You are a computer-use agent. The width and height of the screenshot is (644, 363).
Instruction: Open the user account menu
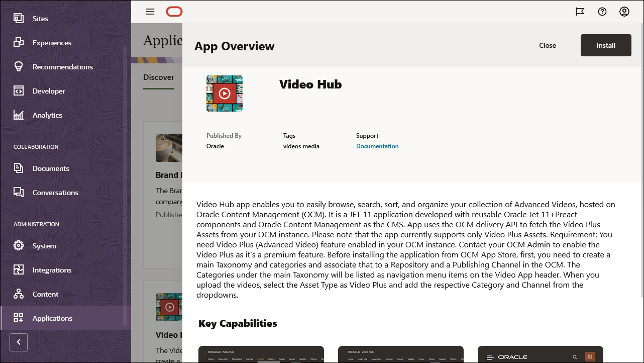[624, 11]
